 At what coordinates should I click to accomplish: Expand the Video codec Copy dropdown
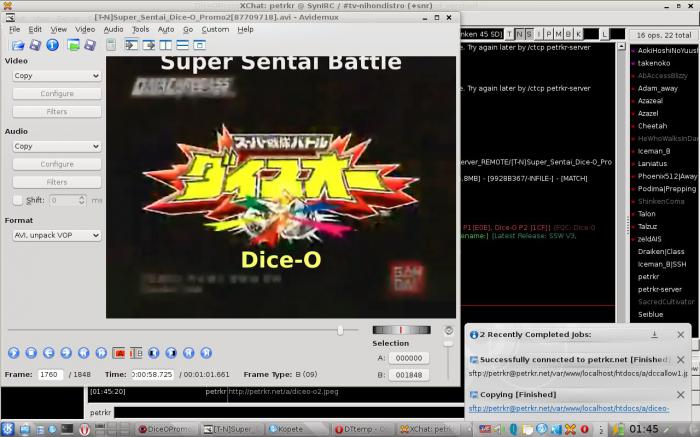click(x=57, y=76)
